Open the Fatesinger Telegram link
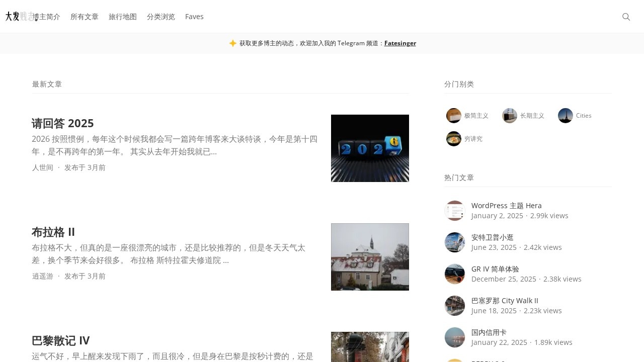 pyautogui.click(x=400, y=43)
